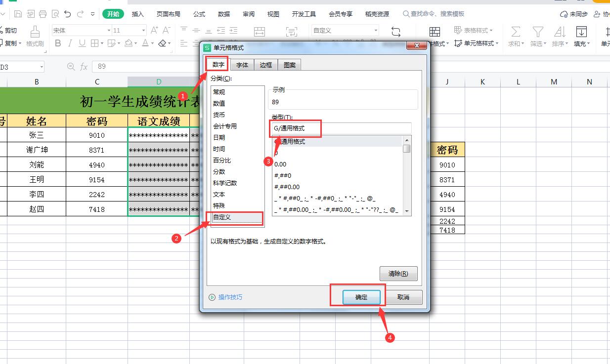The image size is (610, 364).
Task: Toggle Bold formatting
Action: point(58,43)
